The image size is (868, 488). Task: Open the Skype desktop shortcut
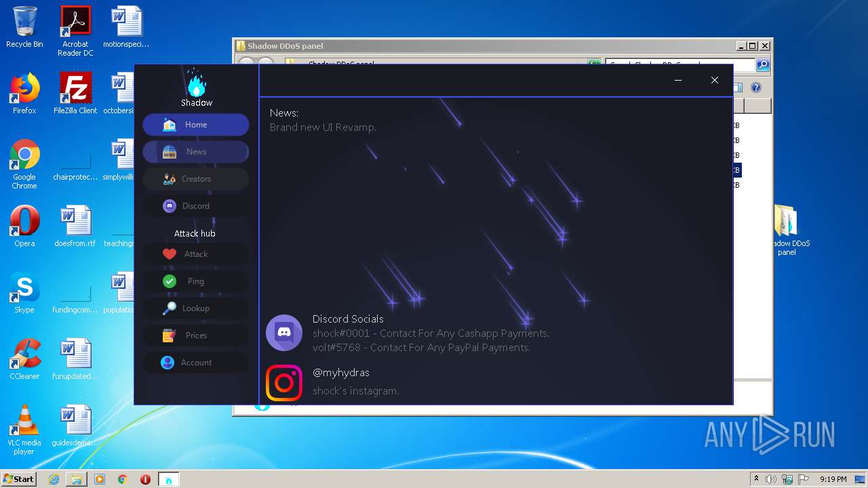(x=24, y=293)
